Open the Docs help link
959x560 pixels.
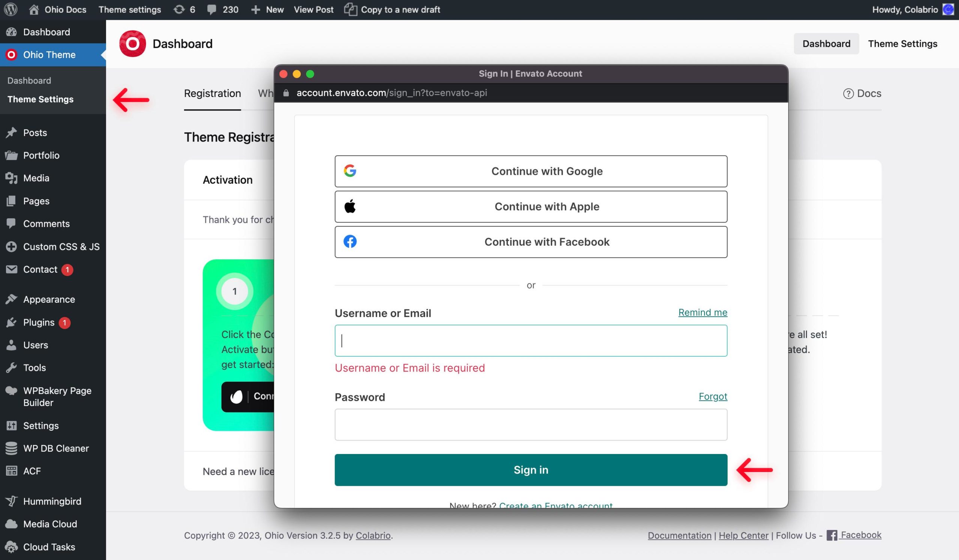tap(862, 94)
